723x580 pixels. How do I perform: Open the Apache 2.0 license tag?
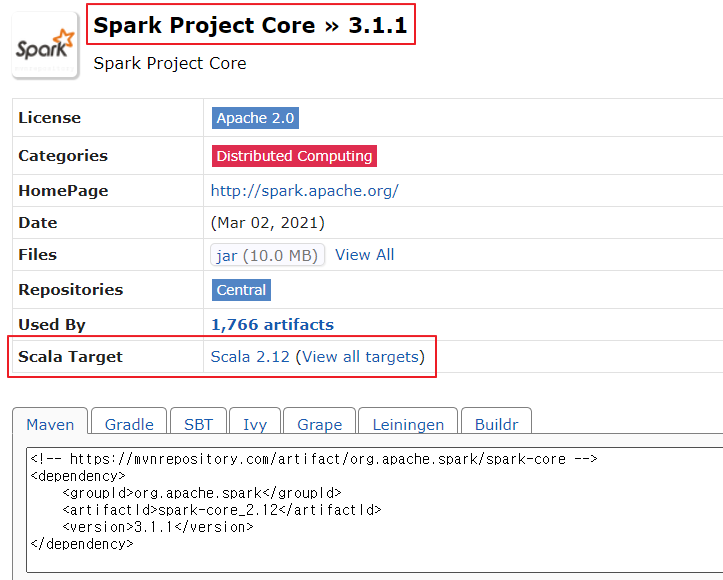coord(255,118)
